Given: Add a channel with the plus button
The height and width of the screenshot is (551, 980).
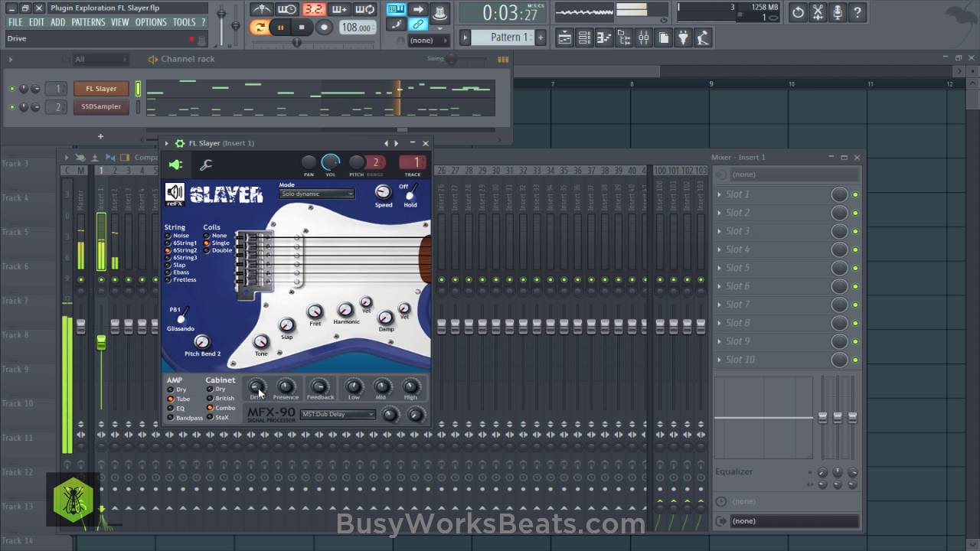Looking at the screenshot, I should coord(100,136).
